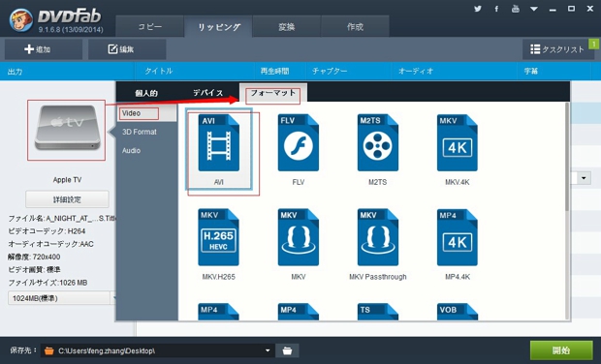Click the ファイル名 A_NIGHT_AT text

pyautogui.click(x=62, y=218)
